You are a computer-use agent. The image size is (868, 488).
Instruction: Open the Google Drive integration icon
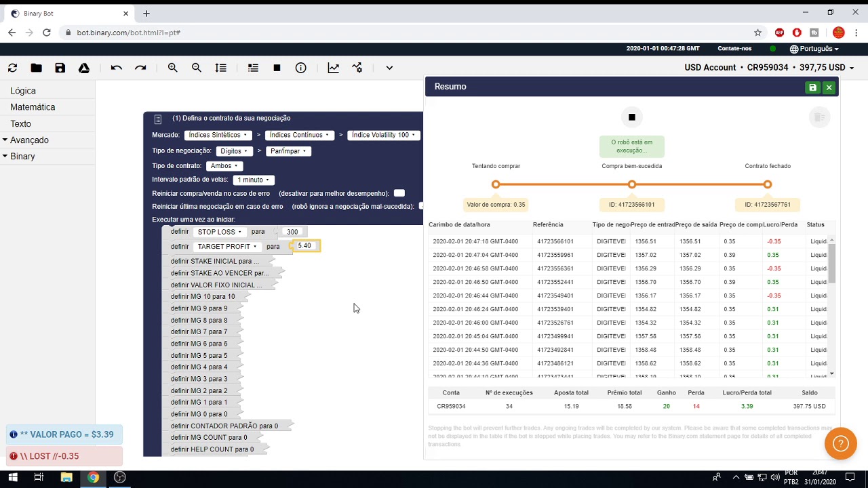click(84, 68)
